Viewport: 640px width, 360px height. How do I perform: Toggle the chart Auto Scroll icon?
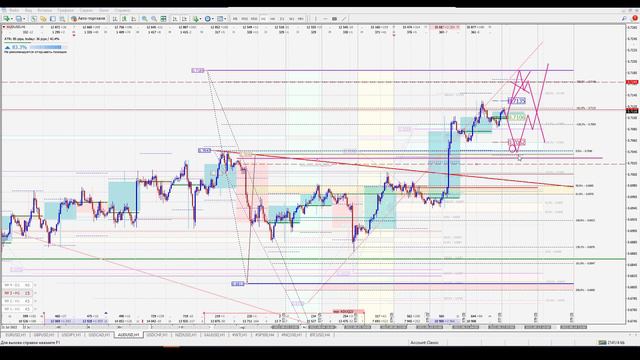point(175,19)
